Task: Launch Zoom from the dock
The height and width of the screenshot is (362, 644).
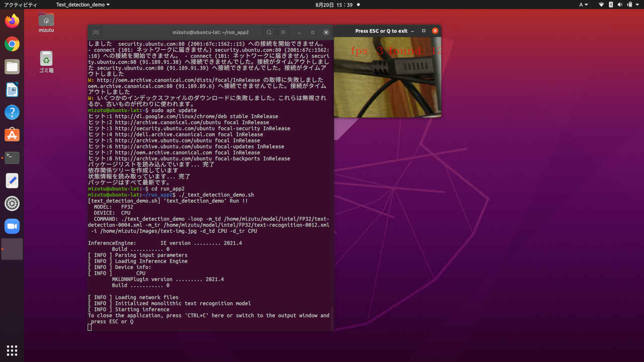Action: pos(12,226)
